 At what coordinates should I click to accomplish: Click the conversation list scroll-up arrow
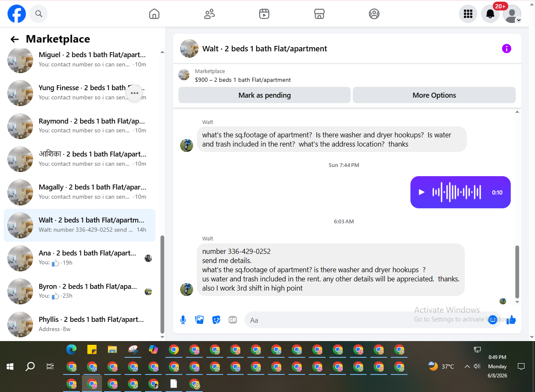tap(163, 52)
